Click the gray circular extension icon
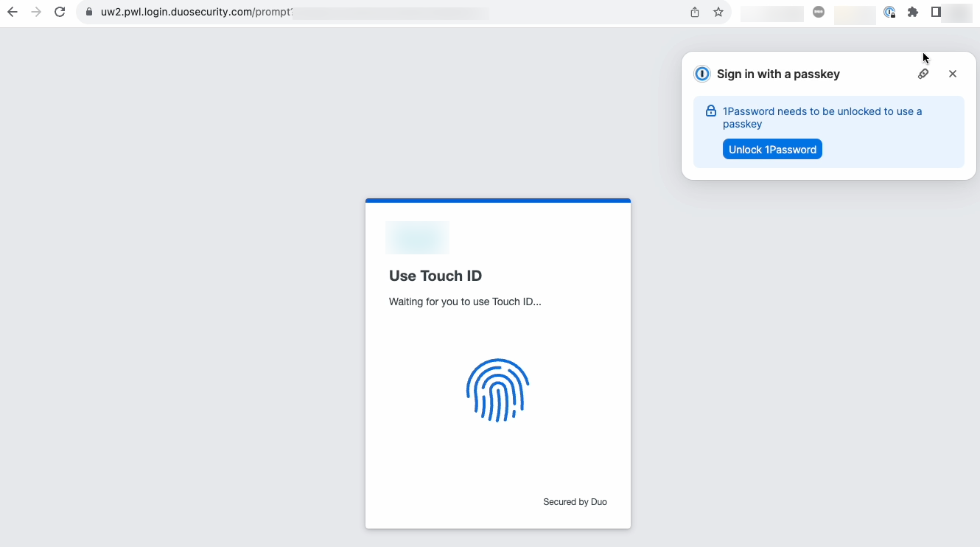980x547 pixels. (x=819, y=12)
